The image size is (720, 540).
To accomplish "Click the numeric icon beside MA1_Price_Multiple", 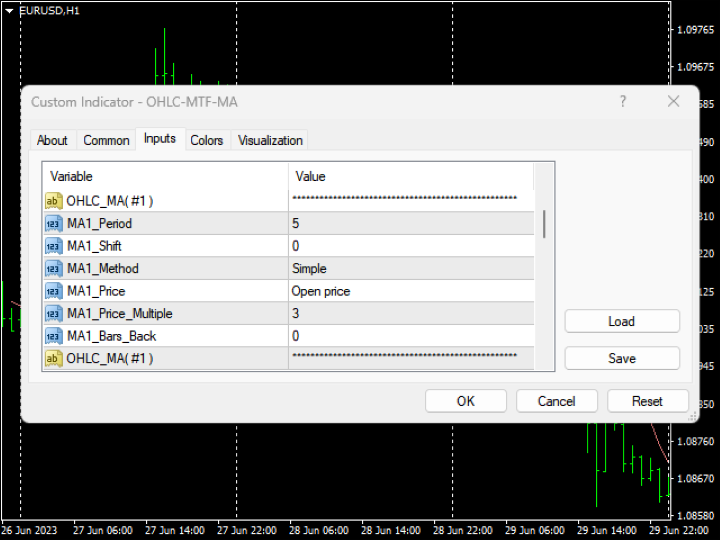I will tap(54, 313).
